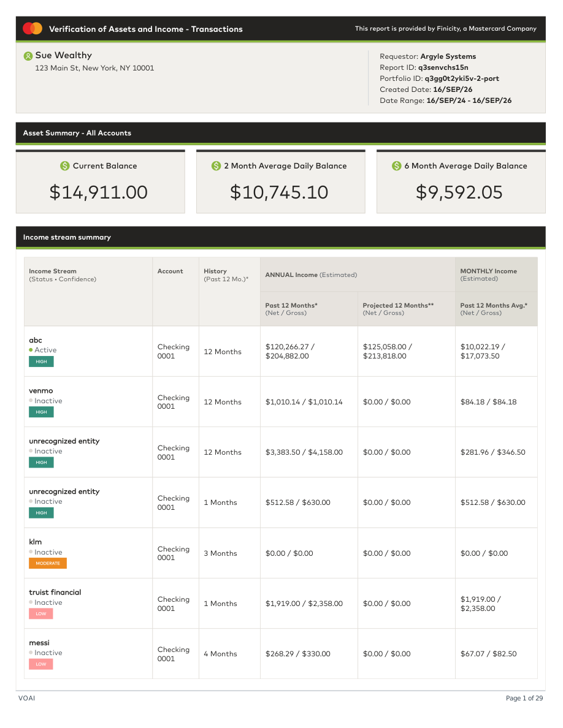Click the HIGH confidence badge under abc
This screenshot has width=563, height=728.
point(41,362)
